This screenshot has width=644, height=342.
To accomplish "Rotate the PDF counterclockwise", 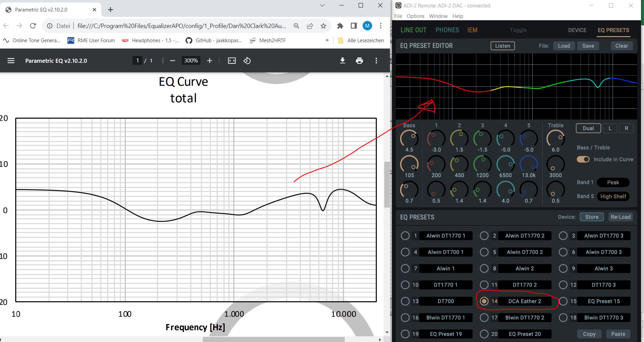I will tap(247, 61).
